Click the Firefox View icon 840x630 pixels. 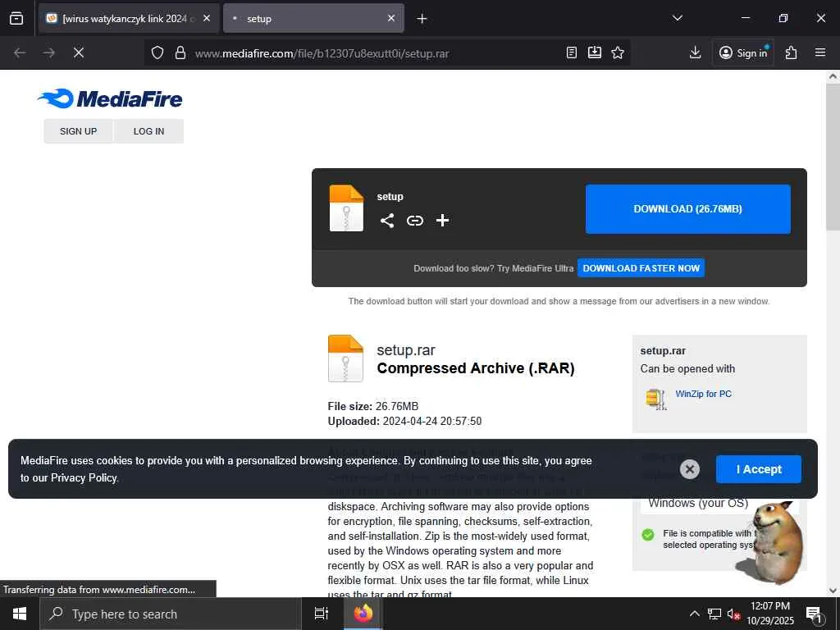[x=16, y=18]
